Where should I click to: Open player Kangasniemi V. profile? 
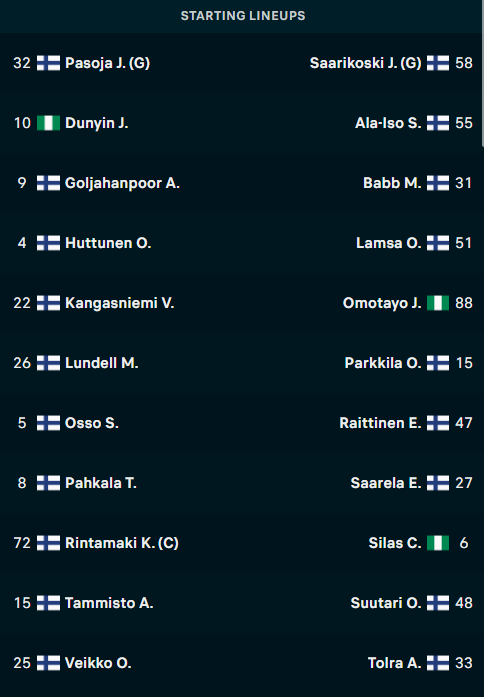click(119, 303)
